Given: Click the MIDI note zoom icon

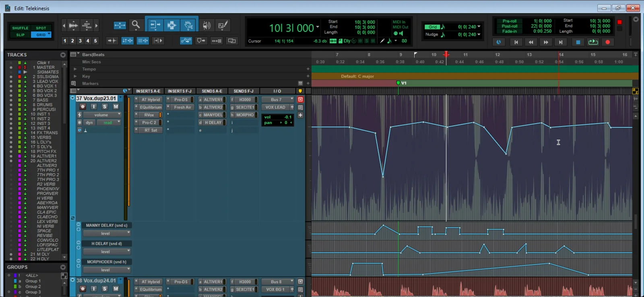Looking at the screenshot, I should [87, 25].
